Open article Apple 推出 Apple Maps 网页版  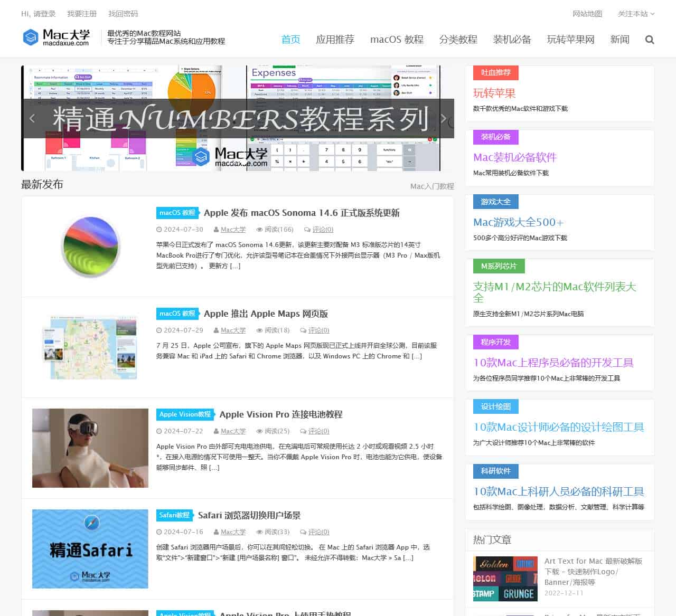(x=266, y=314)
